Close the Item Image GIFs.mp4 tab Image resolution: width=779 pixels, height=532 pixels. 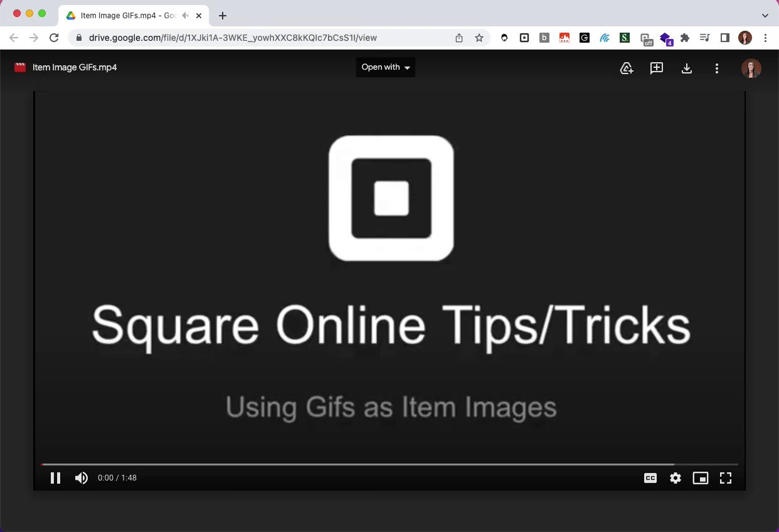pyautogui.click(x=199, y=15)
